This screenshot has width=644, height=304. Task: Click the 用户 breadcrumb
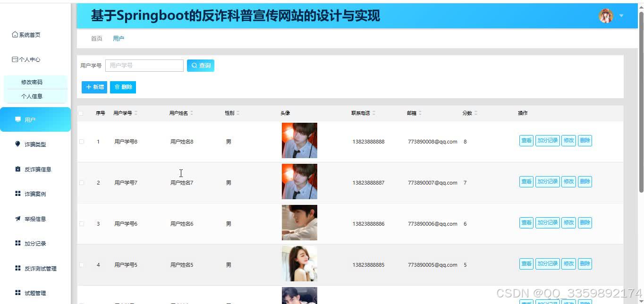[x=119, y=39]
